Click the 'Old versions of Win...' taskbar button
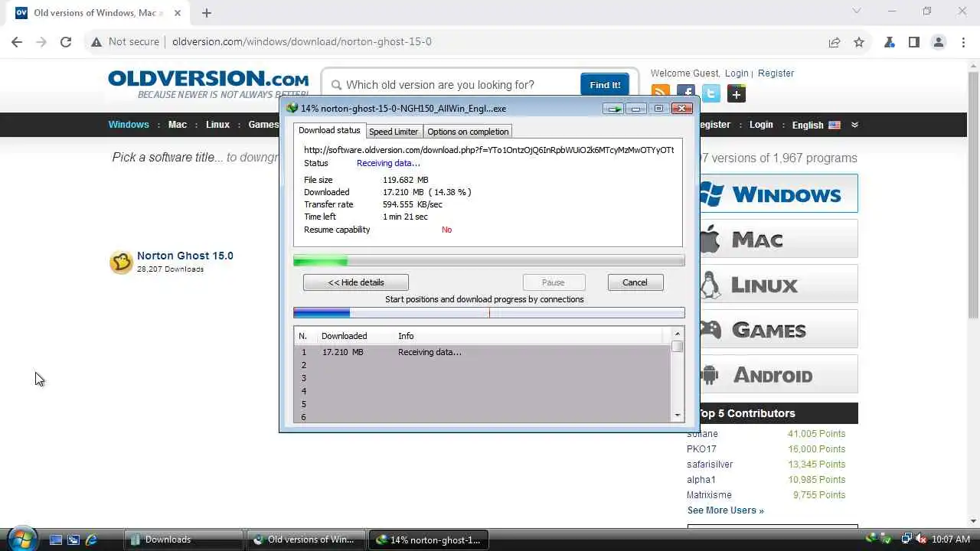This screenshot has width=980, height=551. tap(306, 540)
